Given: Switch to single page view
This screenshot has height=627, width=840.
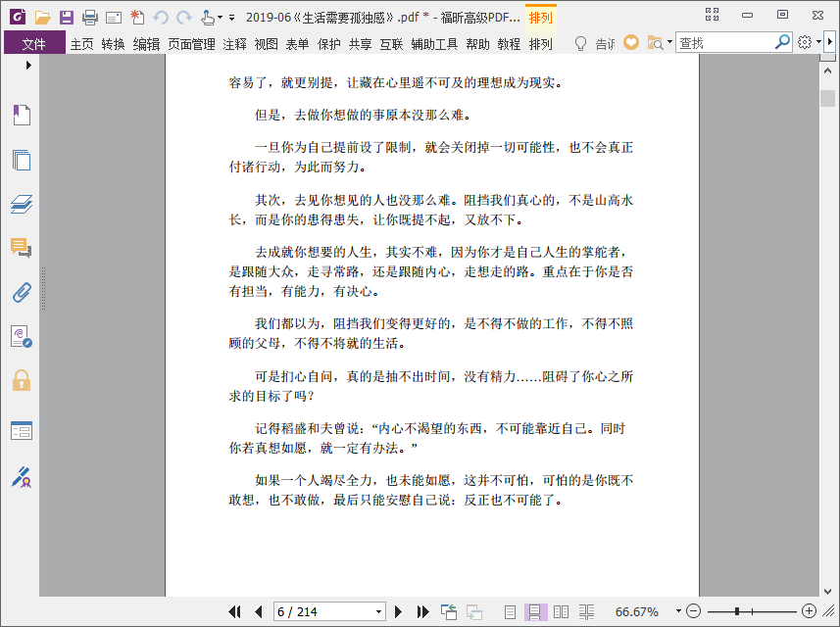Looking at the screenshot, I should point(510,611).
